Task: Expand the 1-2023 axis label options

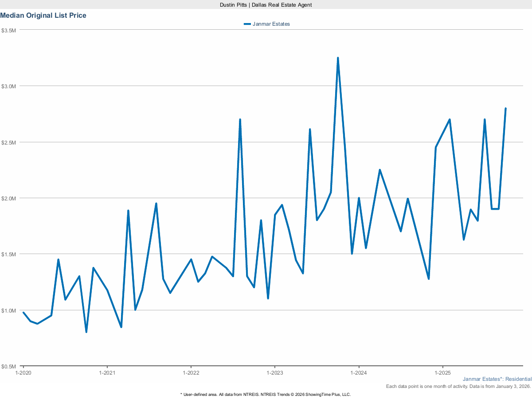Action: pos(276,373)
